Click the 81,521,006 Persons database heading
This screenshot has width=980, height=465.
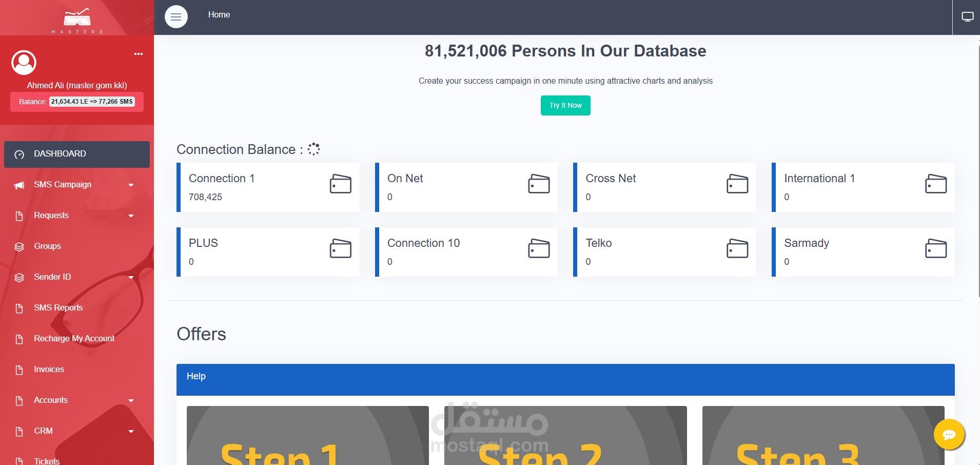565,51
